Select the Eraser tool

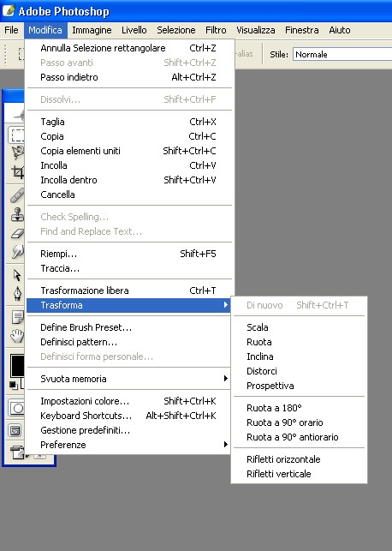(17, 233)
